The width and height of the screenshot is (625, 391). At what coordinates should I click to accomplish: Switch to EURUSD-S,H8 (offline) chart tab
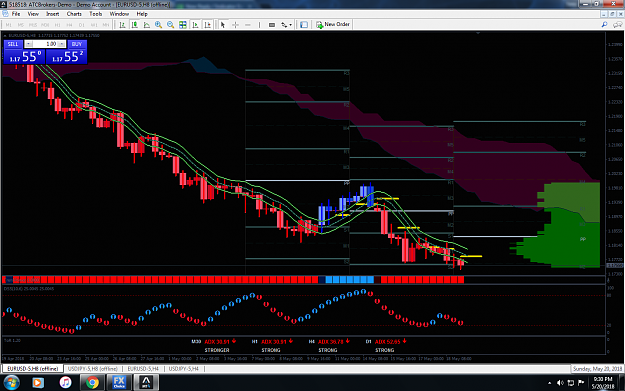point(33,369)
